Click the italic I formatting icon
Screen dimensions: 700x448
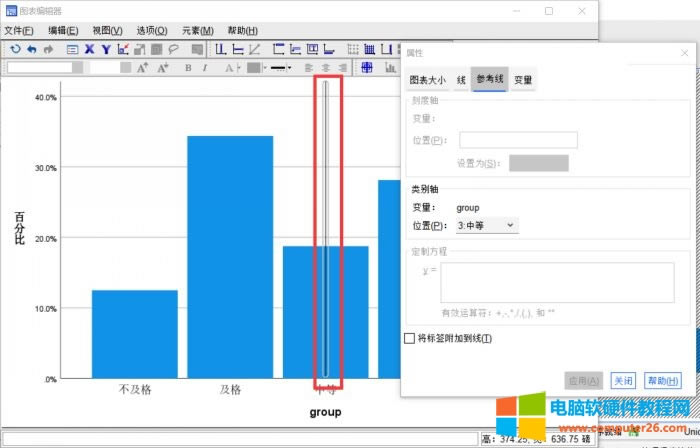tap(205, 68)
